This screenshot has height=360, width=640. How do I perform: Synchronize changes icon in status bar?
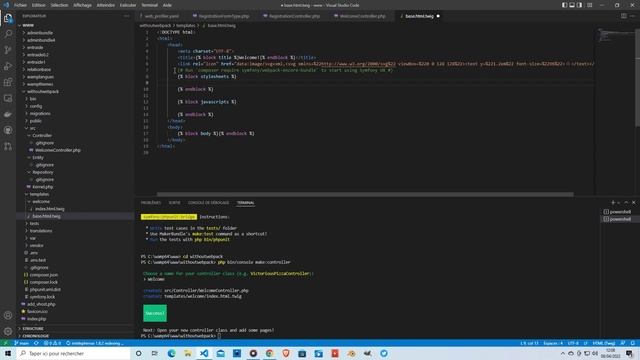[x=36, y=343]
